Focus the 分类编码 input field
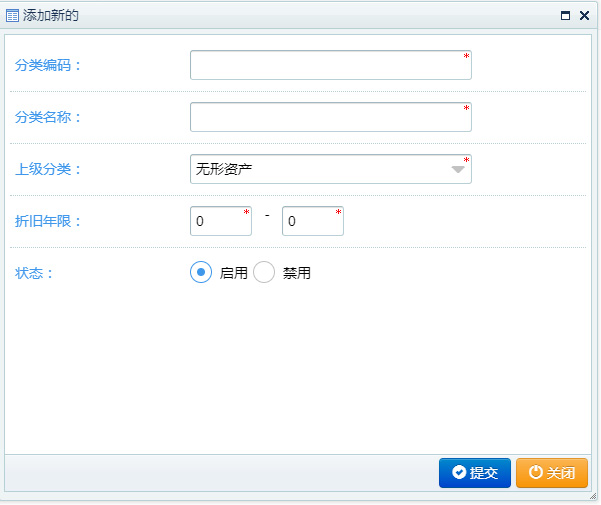 click(330, 65)
